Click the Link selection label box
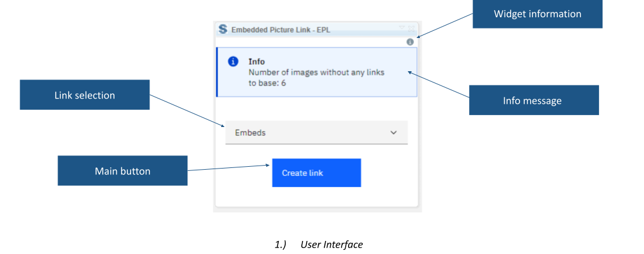Viewport: 644px width, 254px height. coord(85,95)
